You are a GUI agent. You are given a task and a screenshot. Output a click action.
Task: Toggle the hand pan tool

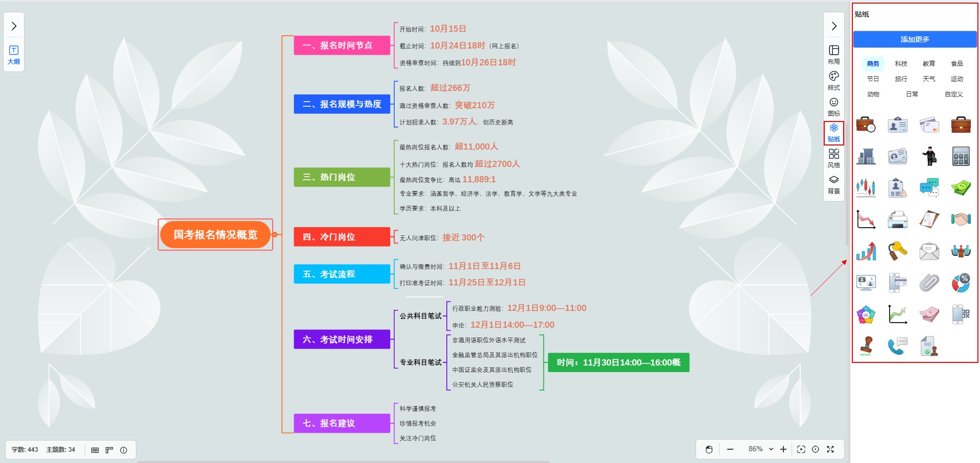tap(709, 449)
